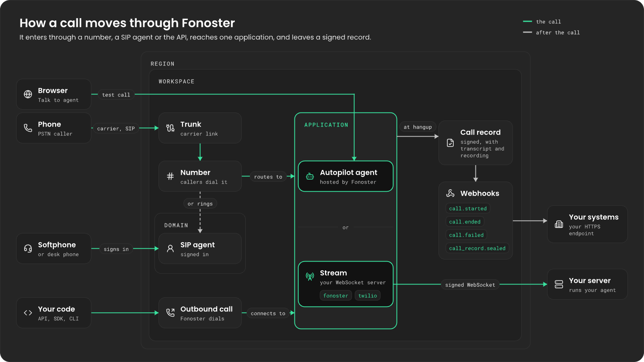Image resolution: width=644 pixels, height=362 pixels.
Task: Click the 'at hangup' connector label
Action: pyautogui.click(x=418, y=127)
